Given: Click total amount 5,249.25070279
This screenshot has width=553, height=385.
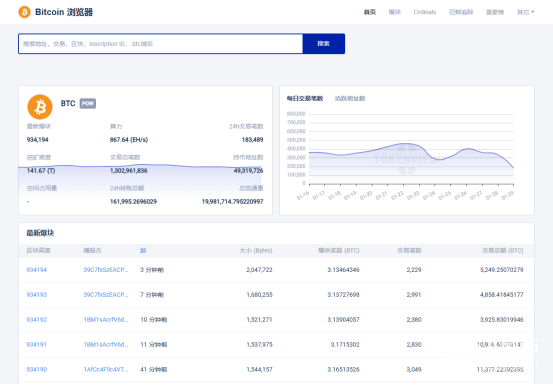Looking at the screenshot, I should 502,270.
